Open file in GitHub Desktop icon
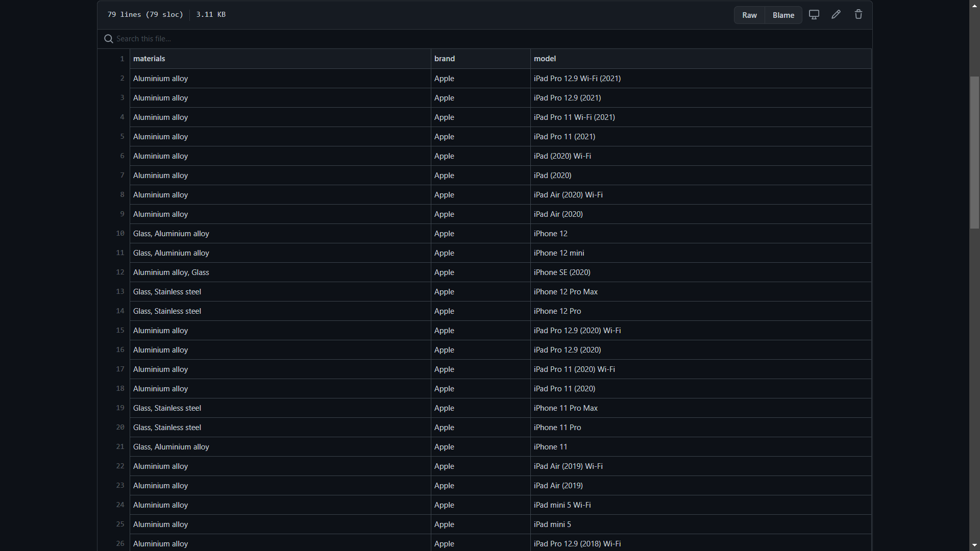This screenshot has width=980, height=551. (x=814, y=15)
